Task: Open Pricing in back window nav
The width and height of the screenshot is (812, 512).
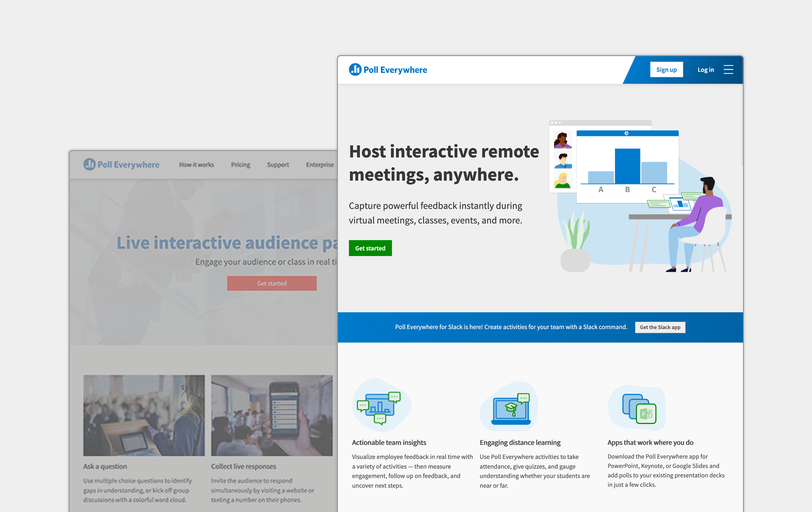Action: (x=240, y=164)
